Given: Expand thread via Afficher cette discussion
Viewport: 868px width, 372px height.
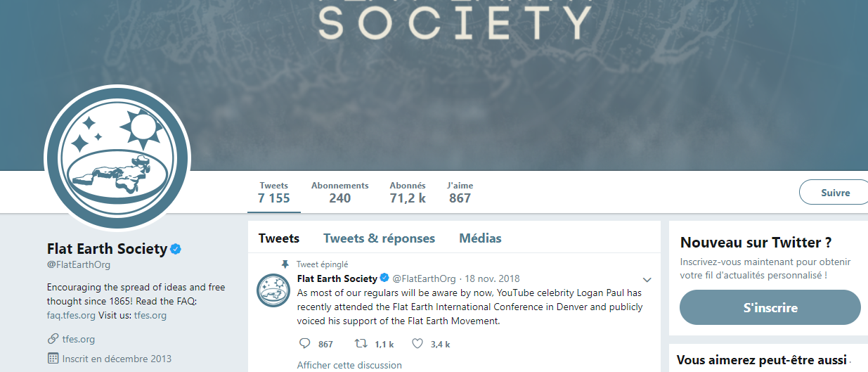Looking at the screenshot, I should (349, 365).
